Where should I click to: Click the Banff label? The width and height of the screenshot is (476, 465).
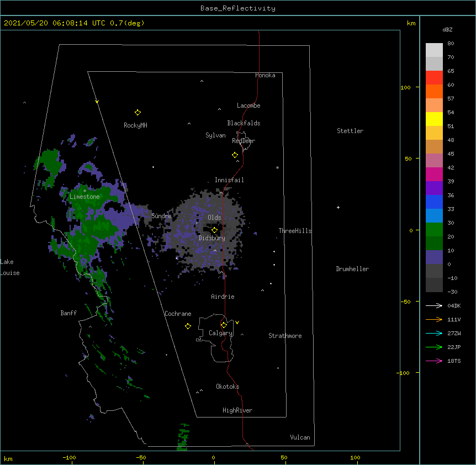pos(68,313)
